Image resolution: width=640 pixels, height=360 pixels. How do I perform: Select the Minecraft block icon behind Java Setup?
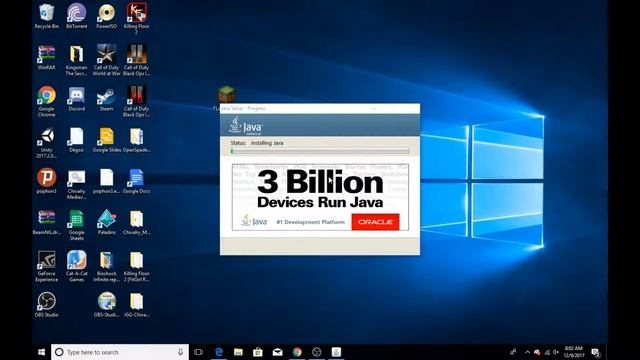(x=227, y=94)
